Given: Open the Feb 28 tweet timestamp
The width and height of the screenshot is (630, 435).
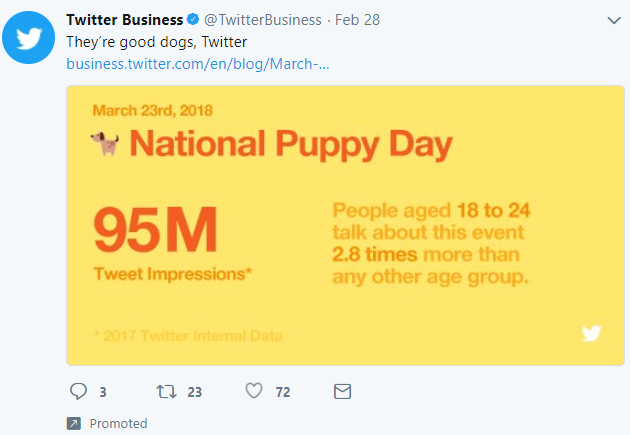Looking at the screenshot, I should click(x=357, y=20).
